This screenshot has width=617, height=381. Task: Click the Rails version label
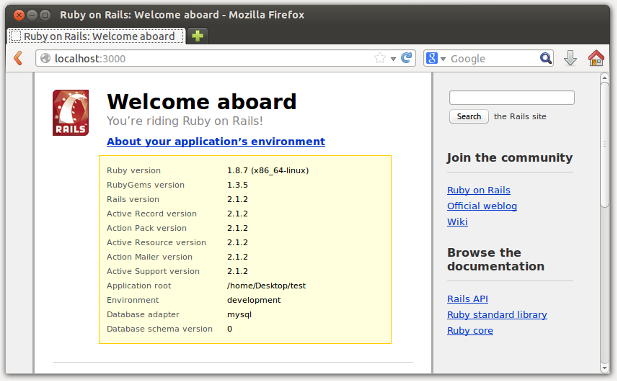click(133, 199)
